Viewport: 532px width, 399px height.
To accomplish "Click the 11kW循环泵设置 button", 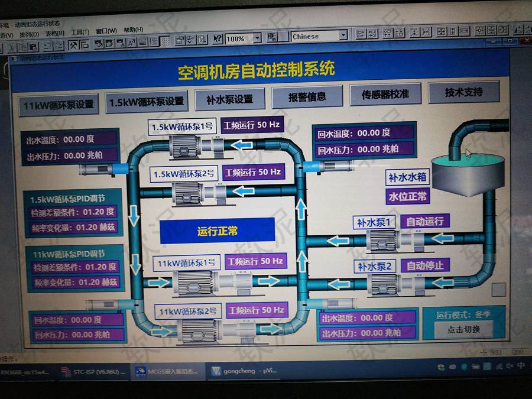I will [58, 105].
